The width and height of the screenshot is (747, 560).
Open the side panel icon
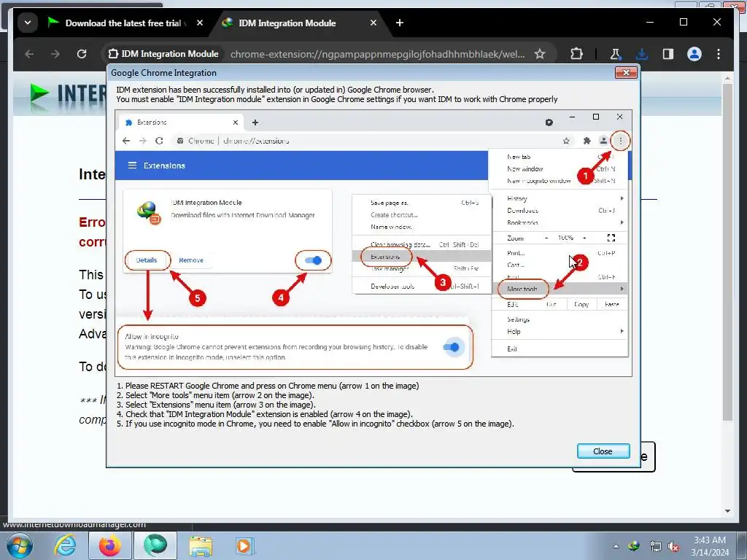point(668,54)
